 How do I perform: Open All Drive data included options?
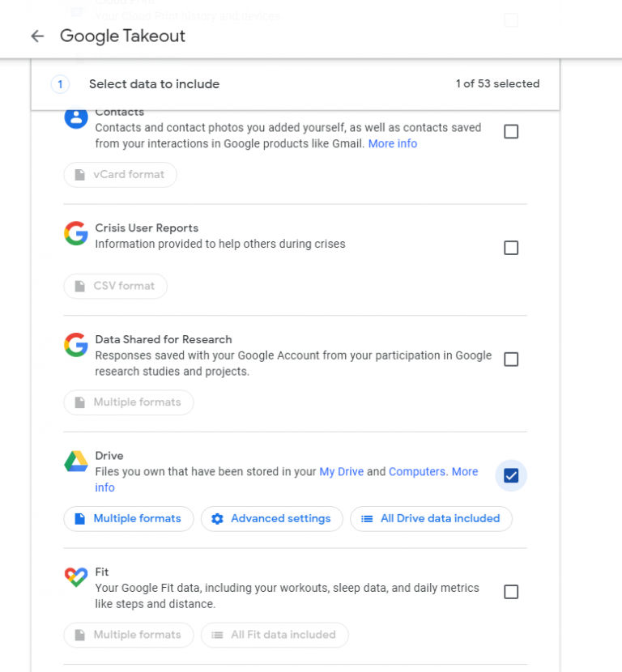(x=431, y=518)
